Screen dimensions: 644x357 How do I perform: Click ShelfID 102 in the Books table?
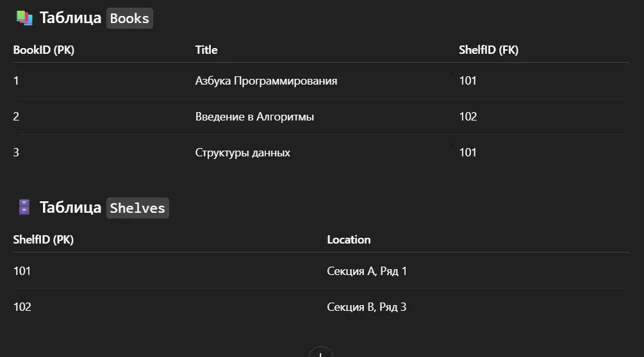[x=468, y=117]
